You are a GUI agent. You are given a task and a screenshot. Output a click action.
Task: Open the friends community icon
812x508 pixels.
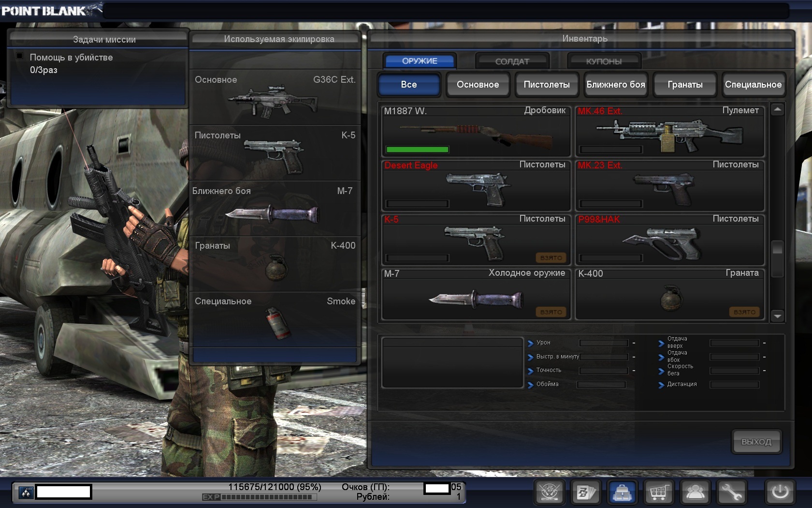click(x=695, y=493)
